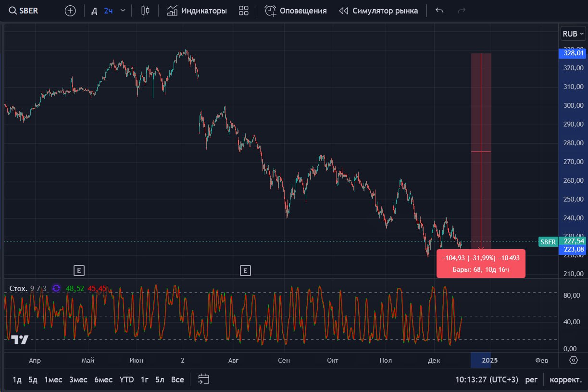This screenshot has width=588, height=392.
Task: Open symbol search for SBER
Action: tap(24, 11)
